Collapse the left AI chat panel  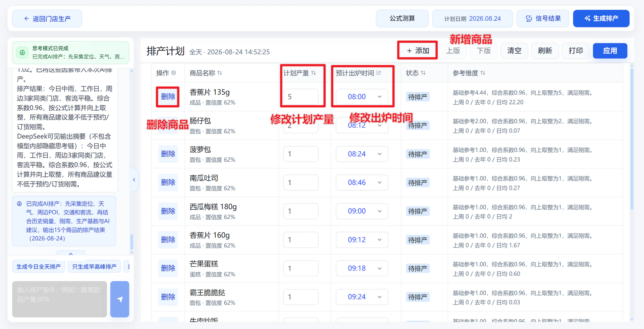click(134, 180)
